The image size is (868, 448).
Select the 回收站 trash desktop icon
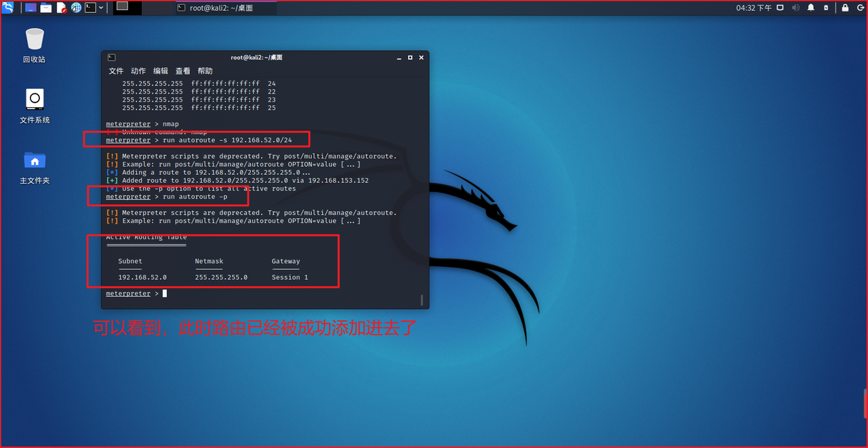[35, 45]
